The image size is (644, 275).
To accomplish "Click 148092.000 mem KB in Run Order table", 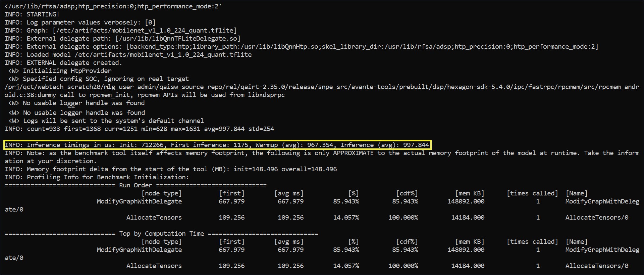I will click(466, 201).
